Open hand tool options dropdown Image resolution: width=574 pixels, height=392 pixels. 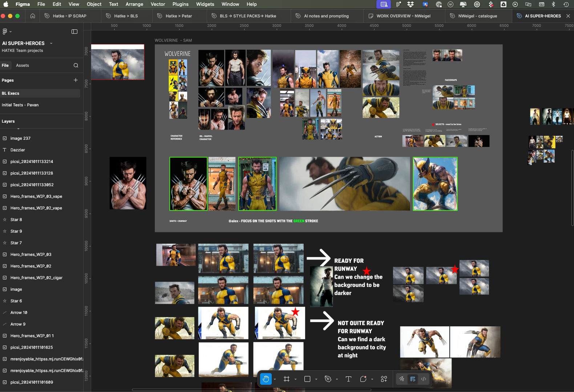(275, 379)
